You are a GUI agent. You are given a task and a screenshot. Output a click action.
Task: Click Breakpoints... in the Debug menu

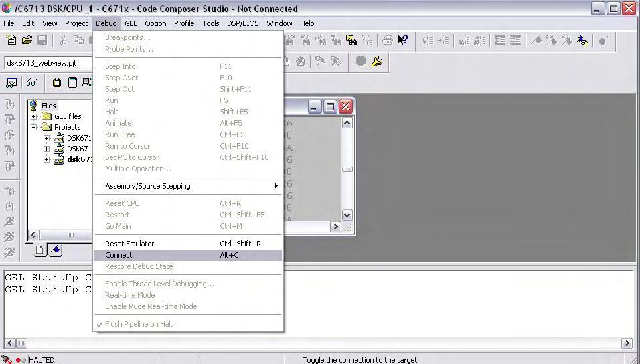[188, 37]
